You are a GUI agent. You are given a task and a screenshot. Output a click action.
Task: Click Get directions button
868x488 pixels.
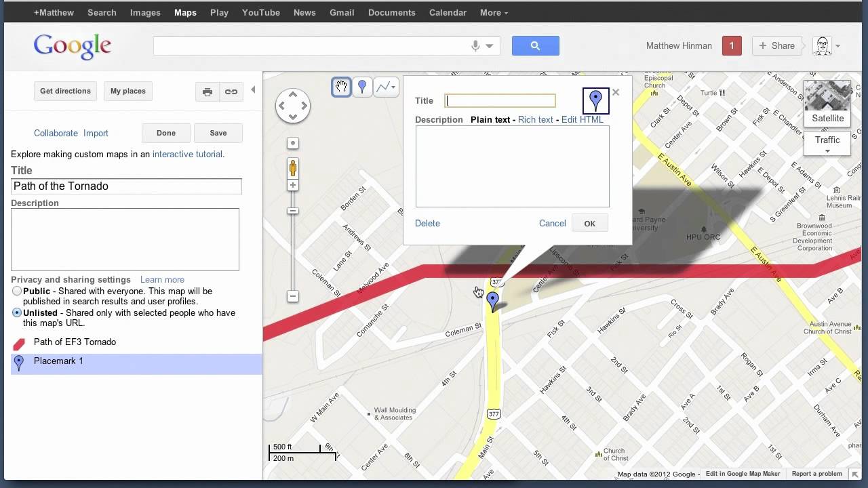65,91
